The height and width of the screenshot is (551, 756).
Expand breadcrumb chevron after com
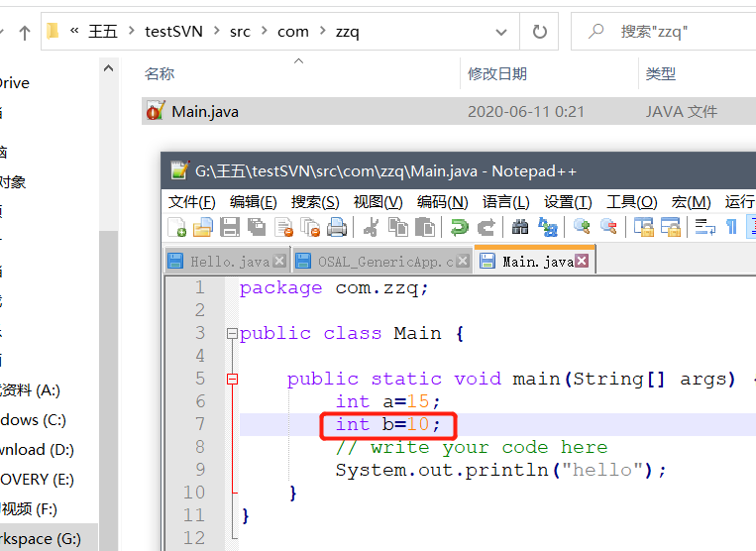[323, 32]
